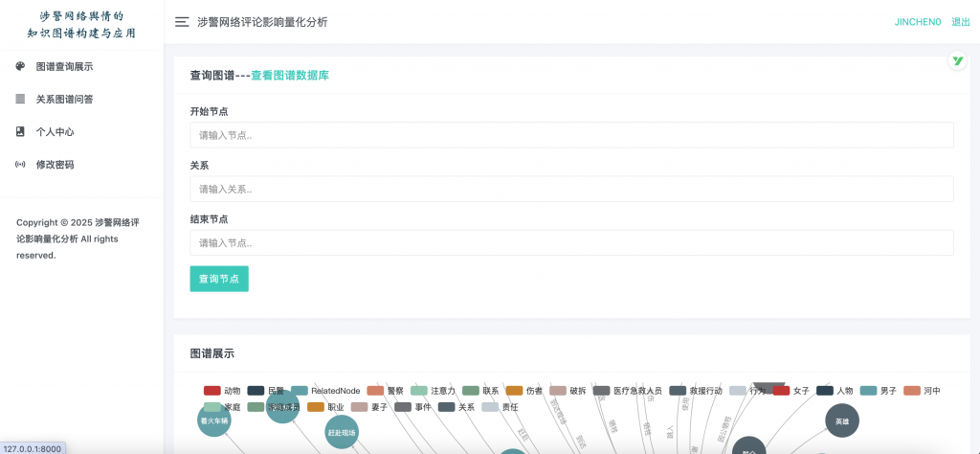Toggle the 医疗急救人员 legend item
The height and width of the screenshot is (454, 980).
click(x=628, y=391)
